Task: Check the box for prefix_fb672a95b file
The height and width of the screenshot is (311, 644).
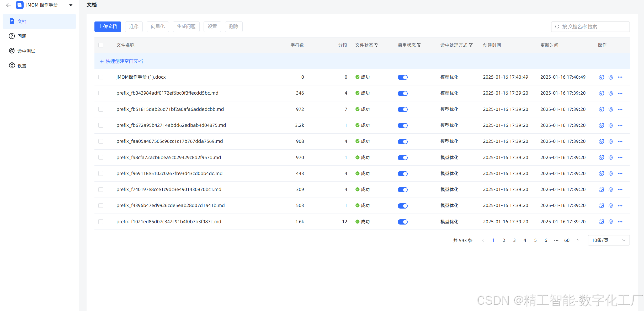Action: click(101, 125)
